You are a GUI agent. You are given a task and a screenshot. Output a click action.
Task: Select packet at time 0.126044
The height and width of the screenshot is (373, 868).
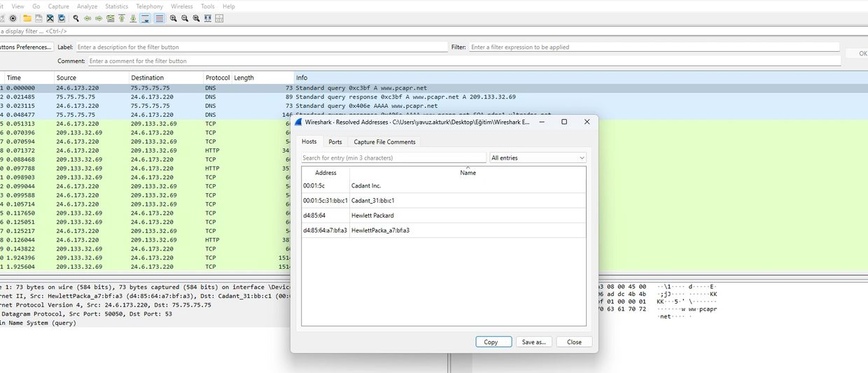tap(146, 240)
